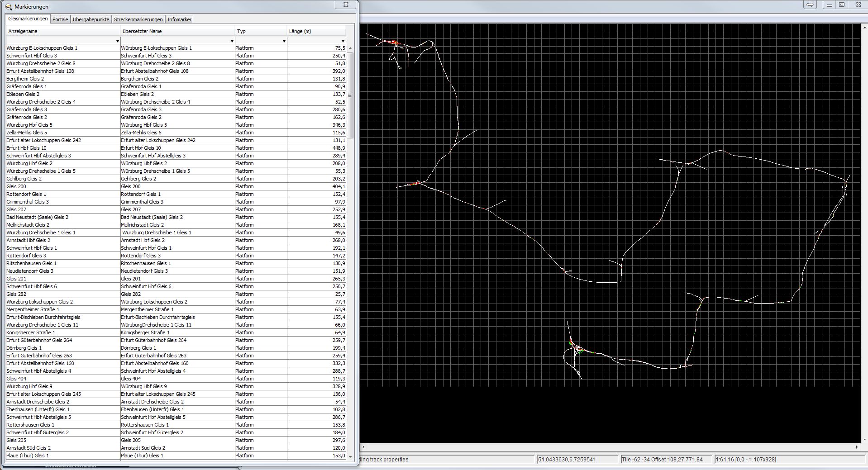Select 'Gehlberg Gleis 2' in the übersetzter Name column
This screenshot has height=470, width=868.
tap(138, 179)
